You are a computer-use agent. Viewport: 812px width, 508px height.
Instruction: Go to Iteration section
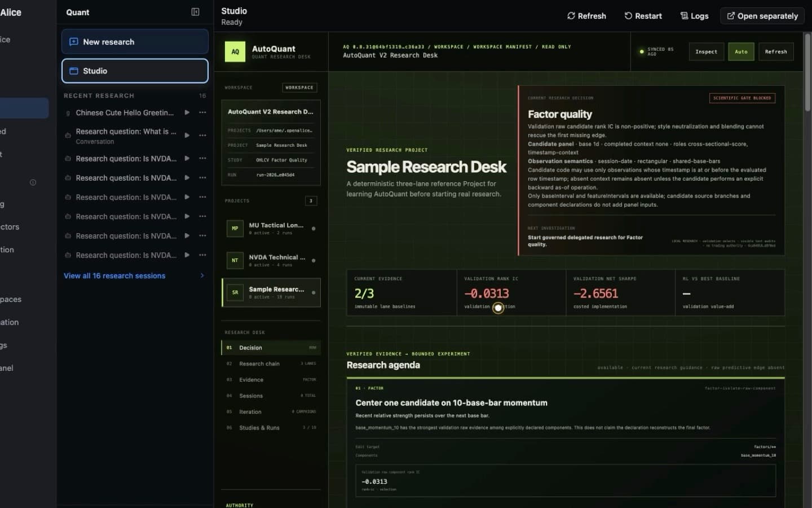tap(271, 411)
